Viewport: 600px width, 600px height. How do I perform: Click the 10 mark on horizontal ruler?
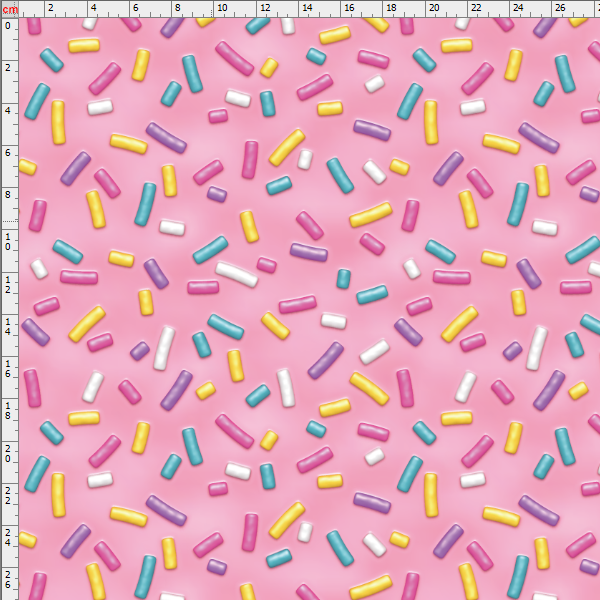(222, 7)
